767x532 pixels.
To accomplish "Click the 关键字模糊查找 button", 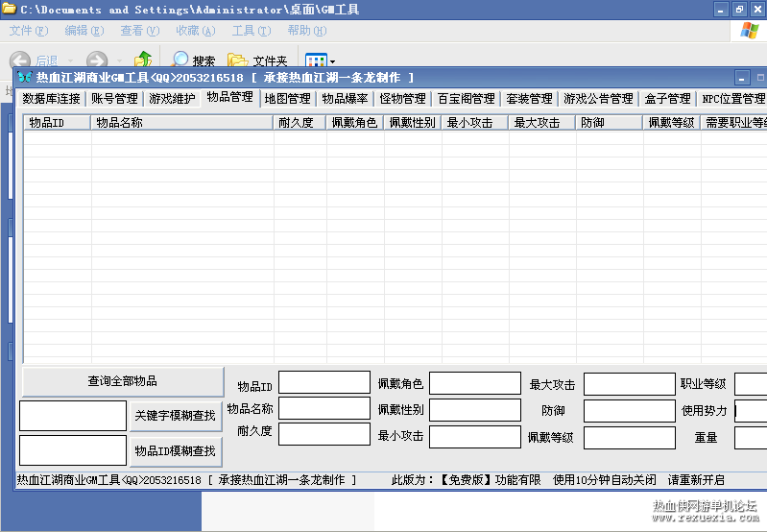I will point(175,416).
